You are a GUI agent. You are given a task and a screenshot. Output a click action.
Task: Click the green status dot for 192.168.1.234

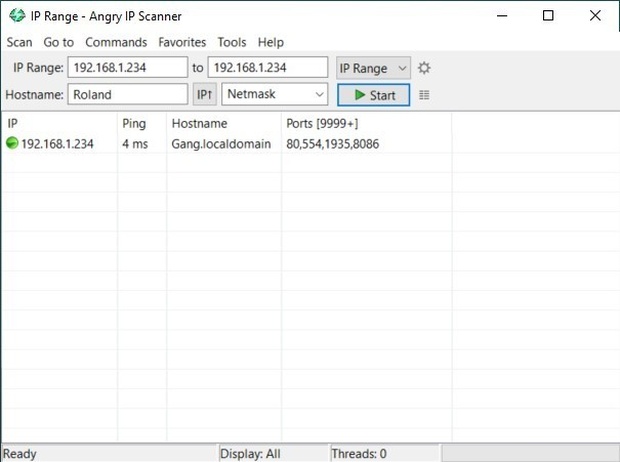(12, 143)
